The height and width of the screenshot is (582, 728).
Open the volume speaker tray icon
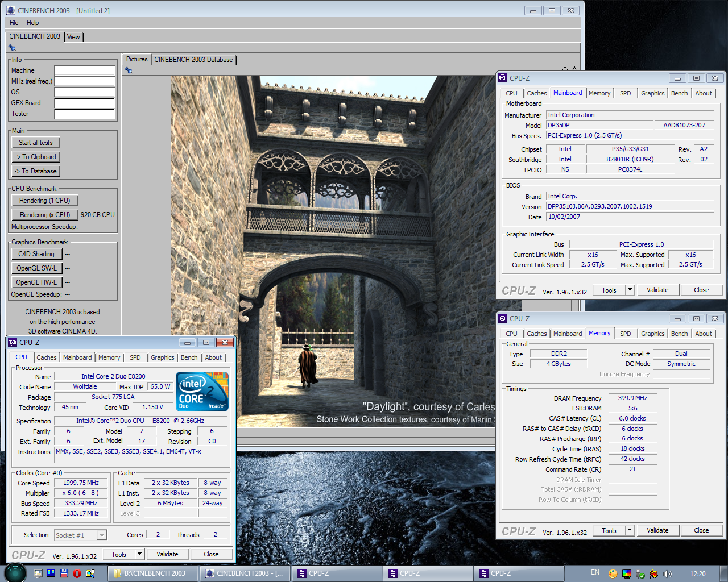point(667,573)
